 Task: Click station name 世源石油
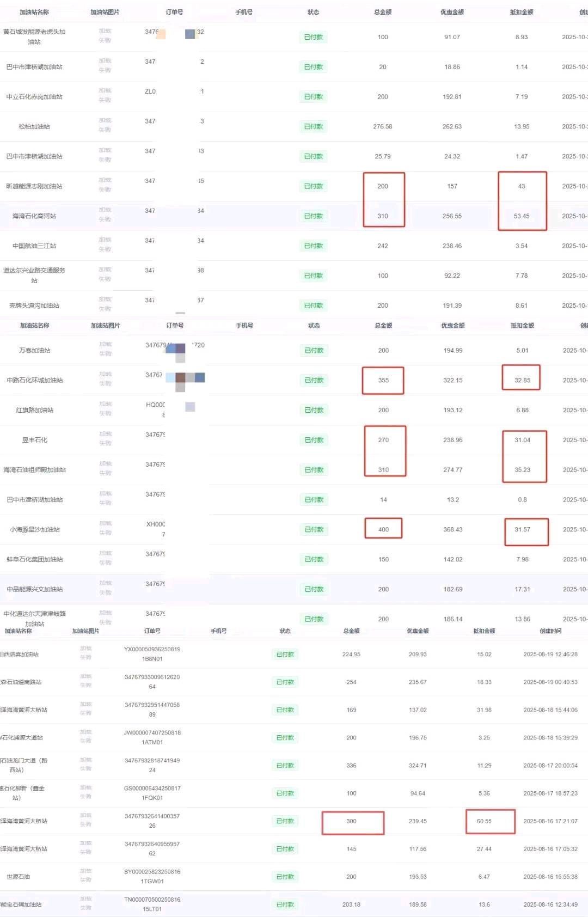19,877
